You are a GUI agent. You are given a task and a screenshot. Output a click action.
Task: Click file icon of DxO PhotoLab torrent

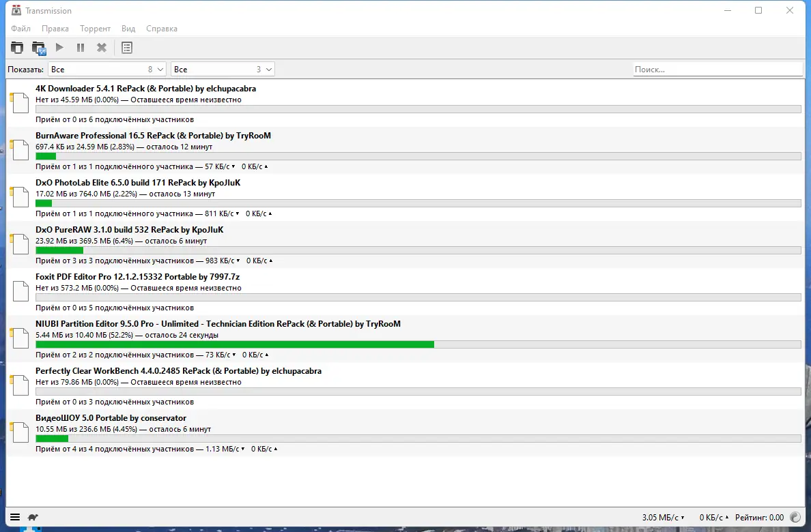click(20, 197)
